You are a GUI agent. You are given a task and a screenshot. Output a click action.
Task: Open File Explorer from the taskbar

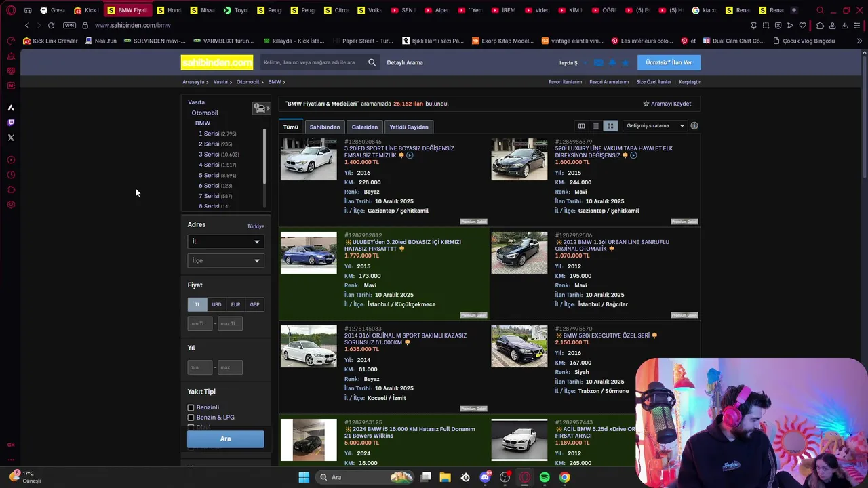click(446, 477)
